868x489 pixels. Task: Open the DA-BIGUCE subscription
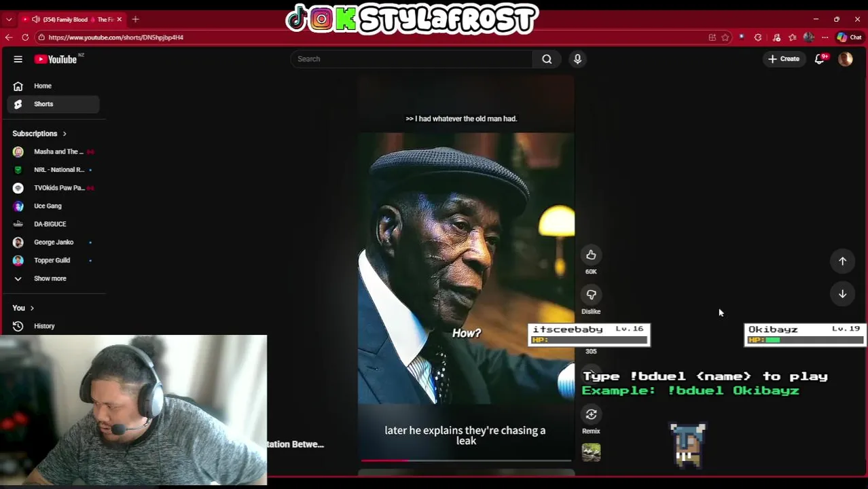click(x=54, y=224)
